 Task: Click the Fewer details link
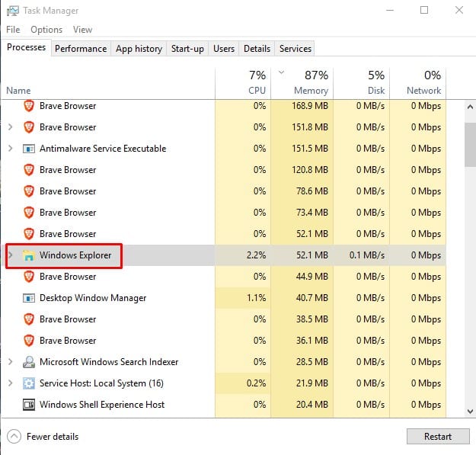pos(53,437)
